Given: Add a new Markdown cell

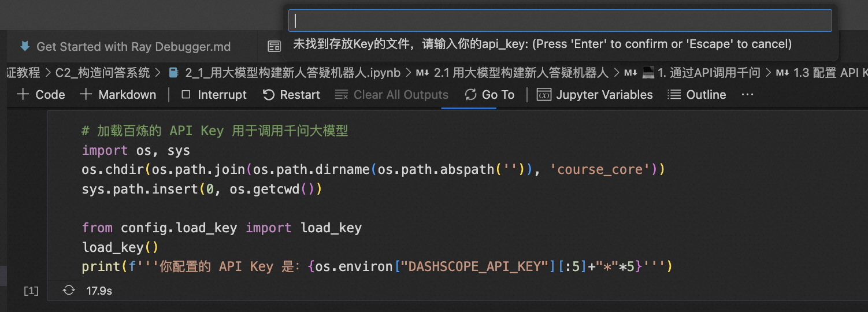Looking at the screenshot, I should click(118, 95).
